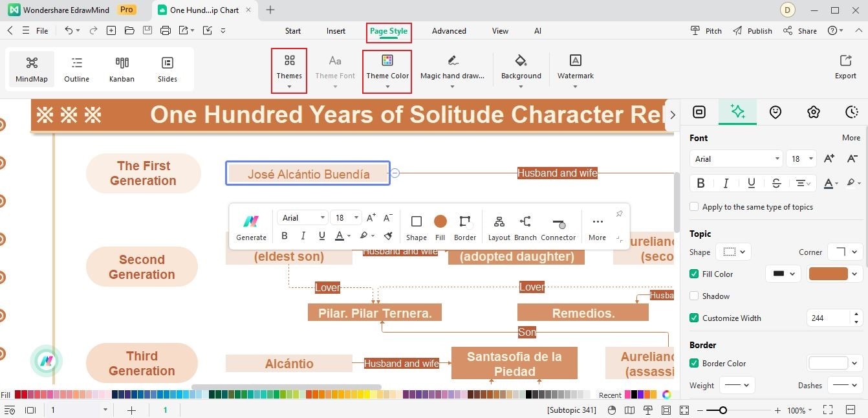Click the Redo arrow icon
Viewport: 868px width, 418px height.
(93, 30)
